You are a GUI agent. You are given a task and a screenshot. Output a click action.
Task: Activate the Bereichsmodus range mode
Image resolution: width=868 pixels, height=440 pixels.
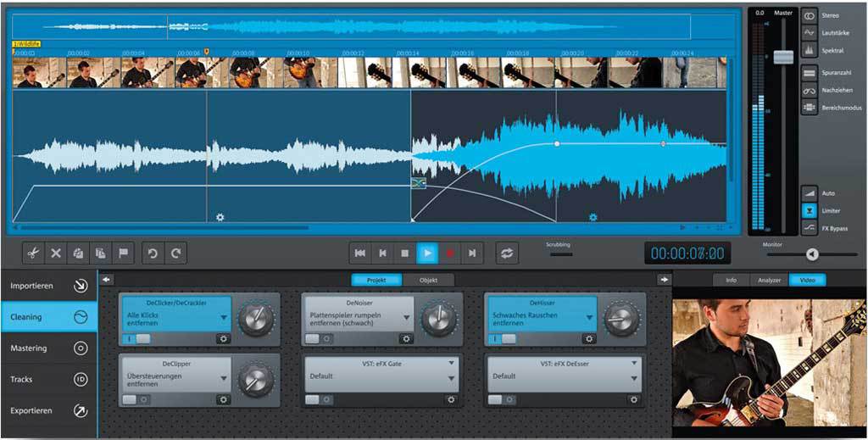point(810,108)
